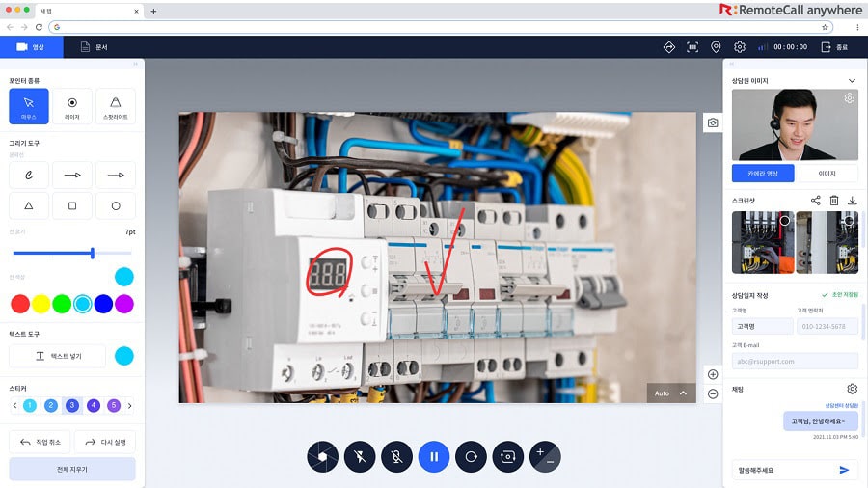This screenshot has width=868, height=488.
Task: Toggle the flashlight off button
Action: coord(360,456)
